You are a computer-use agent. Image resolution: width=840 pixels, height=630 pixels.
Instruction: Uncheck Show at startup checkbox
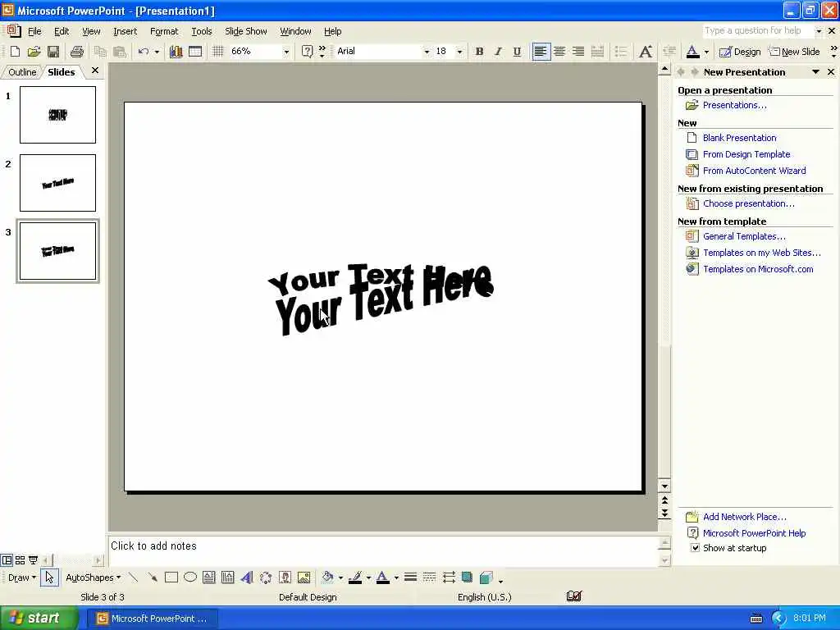695,548
